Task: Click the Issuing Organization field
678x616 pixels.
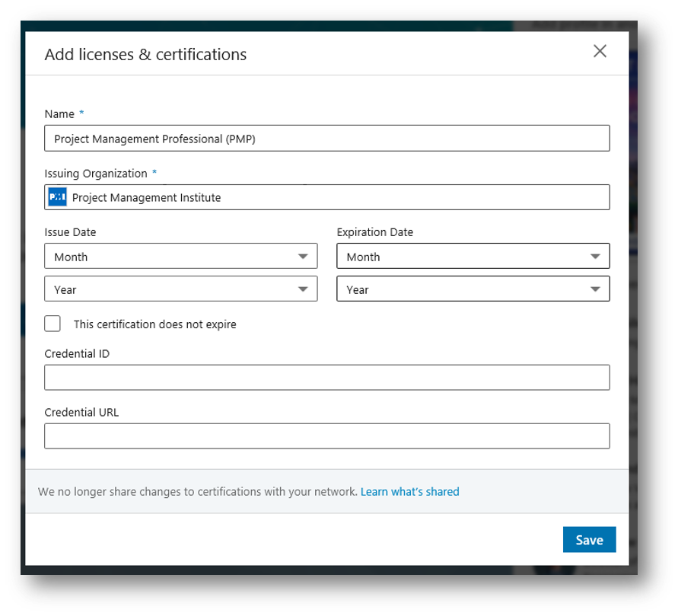Action: 327,197
